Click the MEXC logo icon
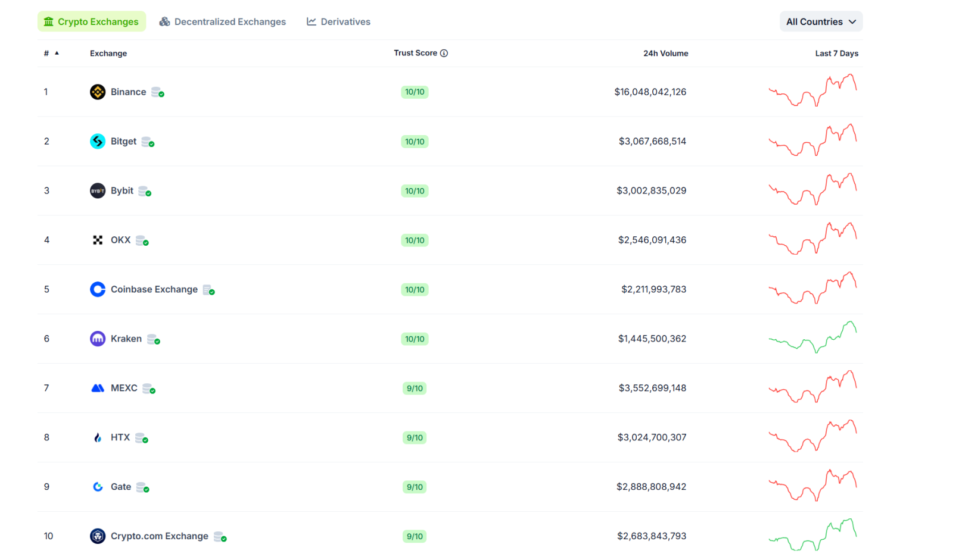The width and height of the screenshot is (953, 560). [x=98, y=388]
